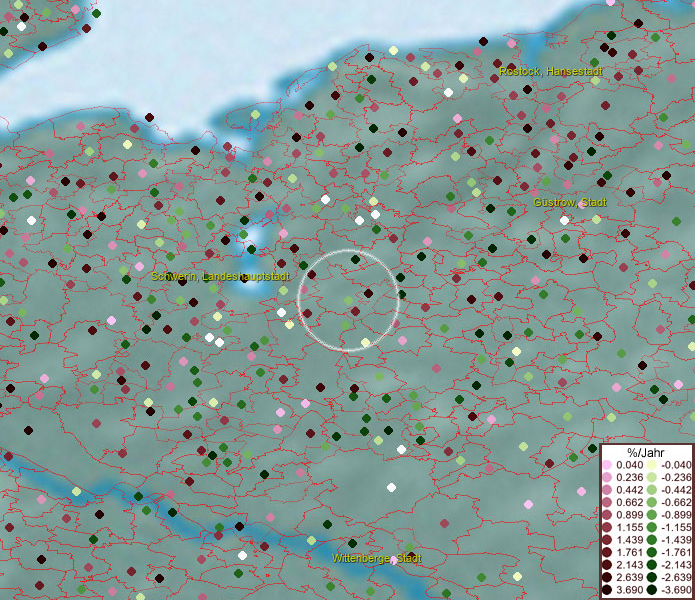Screen dimensions: 695x600
Task: Select the legend text "-1.439"
Action: 676,540
